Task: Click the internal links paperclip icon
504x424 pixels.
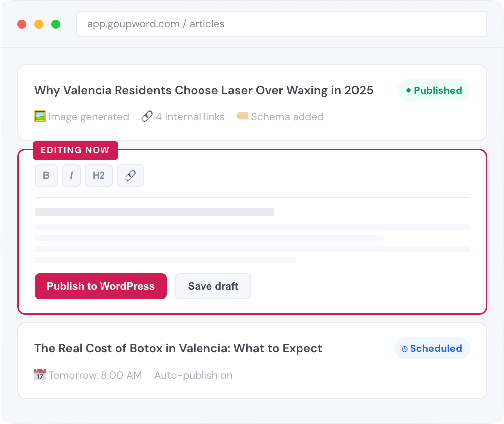Action: click(147, 116)
